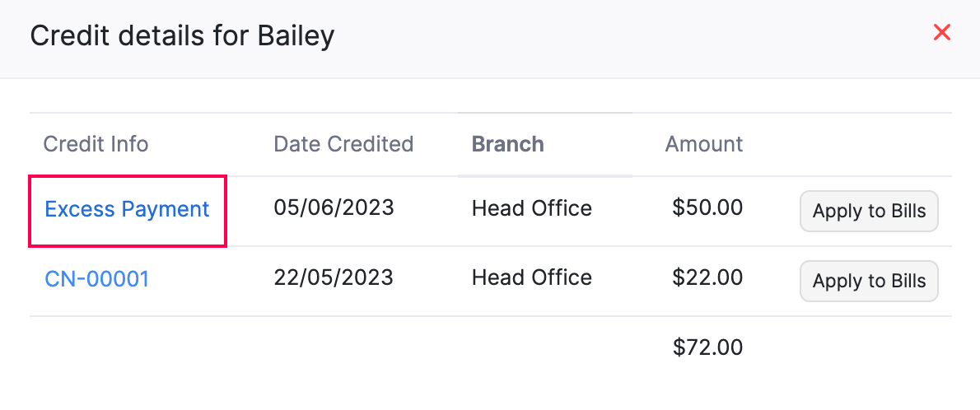
Task: Click the Date Credited column header
Action: click(x=343, y=144)
